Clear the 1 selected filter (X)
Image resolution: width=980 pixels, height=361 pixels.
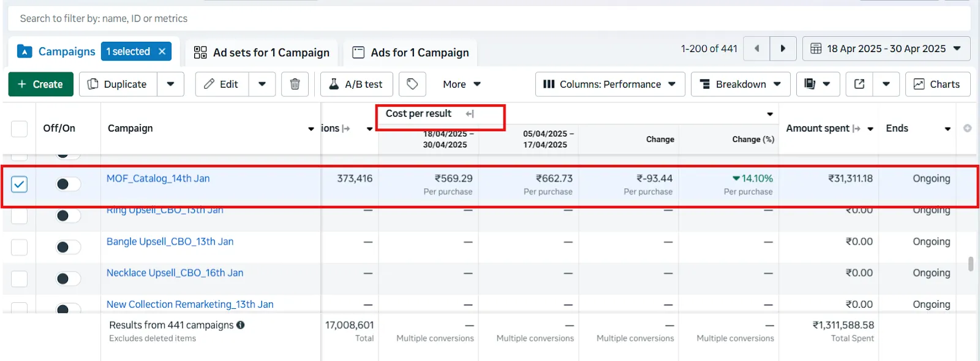162,51
